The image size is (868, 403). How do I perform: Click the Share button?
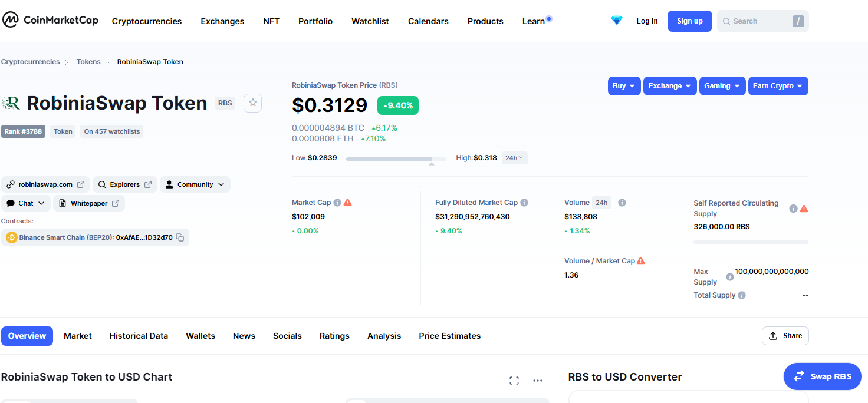pyautogui.click(x=785, y=336)
